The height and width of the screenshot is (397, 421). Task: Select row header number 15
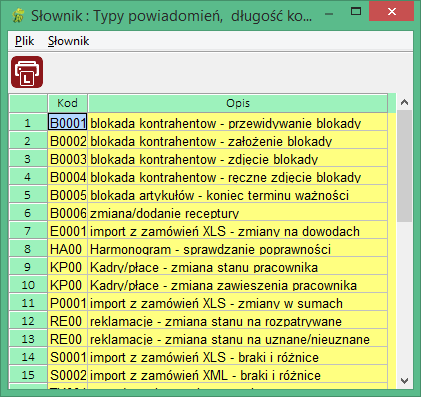(28, 375)
